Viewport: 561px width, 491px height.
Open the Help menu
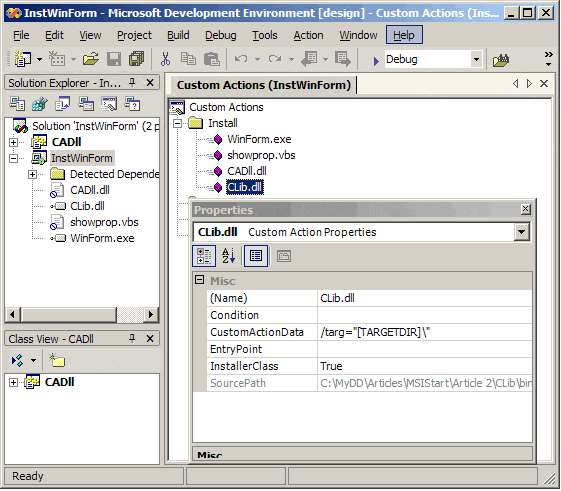pyautogui.click(x=404, y=35)
